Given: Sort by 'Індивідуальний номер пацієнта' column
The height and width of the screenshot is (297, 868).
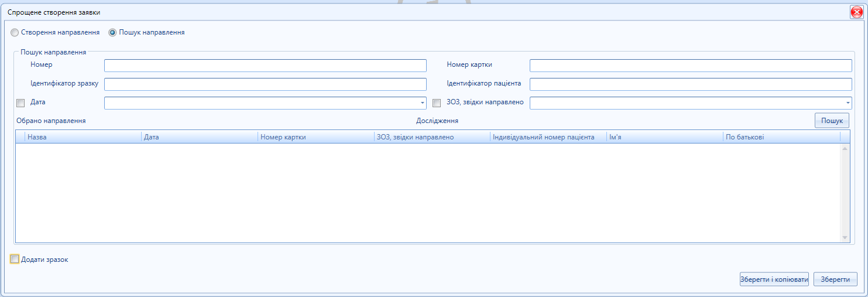Looking at the screenshot, I should (x=548, y=137).
